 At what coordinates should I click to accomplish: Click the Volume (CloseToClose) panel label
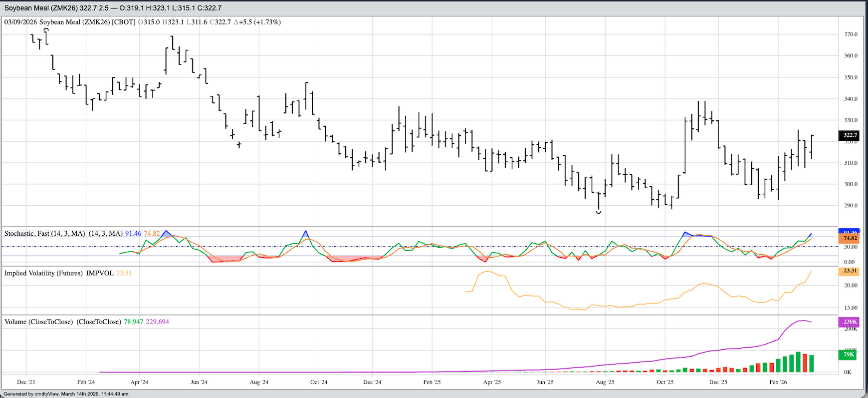(38, 322)
